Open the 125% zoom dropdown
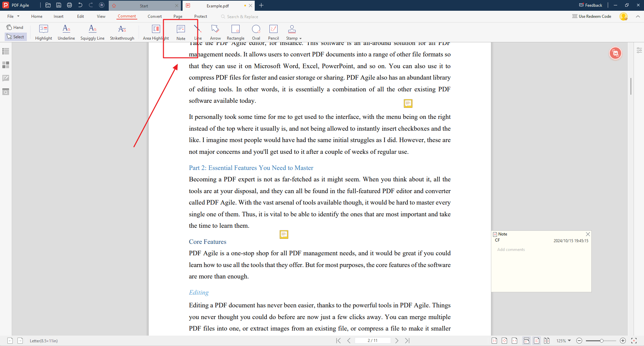The height and width of the screenshot is (346, 644). (x=564, y=341)
